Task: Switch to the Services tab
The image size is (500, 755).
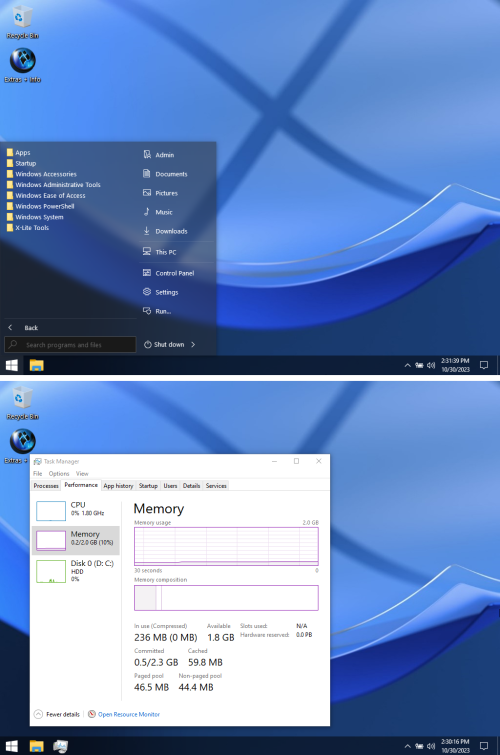Action: pyautogui.click(x=216, y=486)
